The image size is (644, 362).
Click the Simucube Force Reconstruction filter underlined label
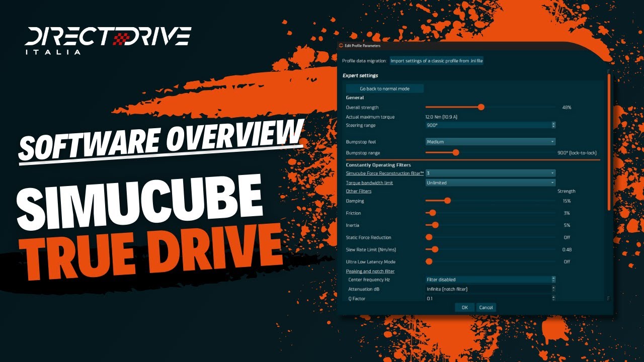(x=385, y=173)
